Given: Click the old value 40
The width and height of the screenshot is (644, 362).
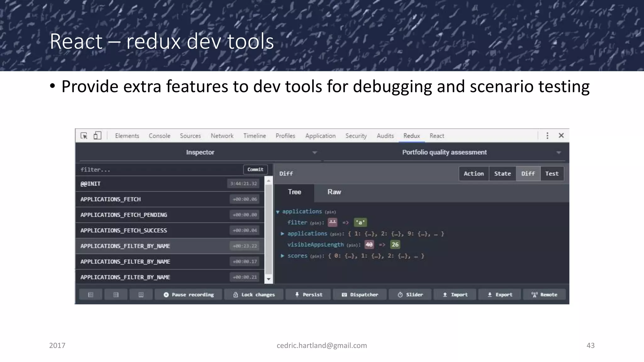Looking at the screenshot, I should (x=369, y=244).
